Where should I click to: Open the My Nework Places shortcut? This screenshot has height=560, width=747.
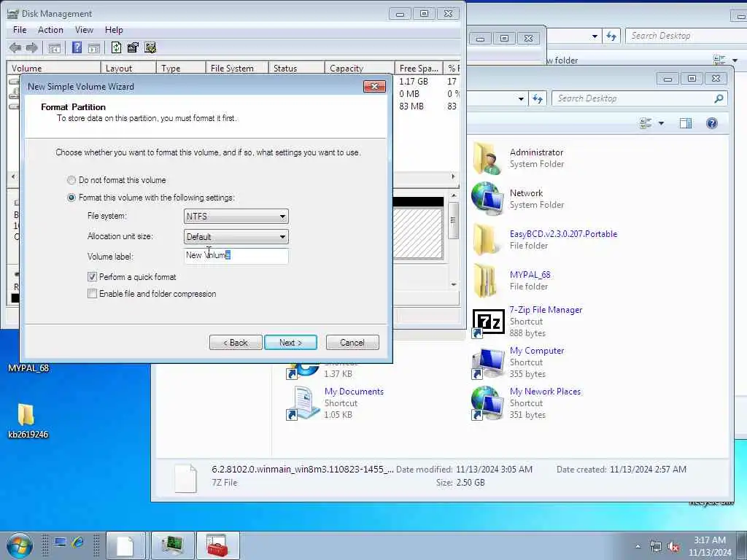pos(487,402)
